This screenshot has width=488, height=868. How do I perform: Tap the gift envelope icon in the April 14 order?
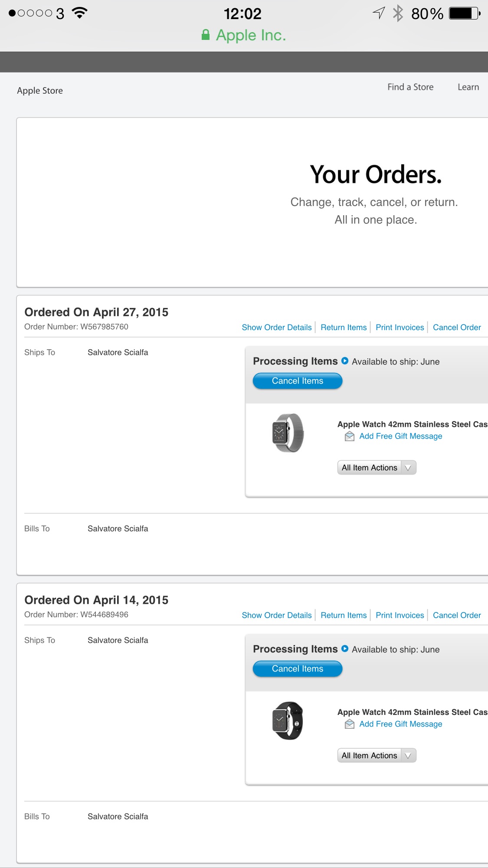[350, 724]
